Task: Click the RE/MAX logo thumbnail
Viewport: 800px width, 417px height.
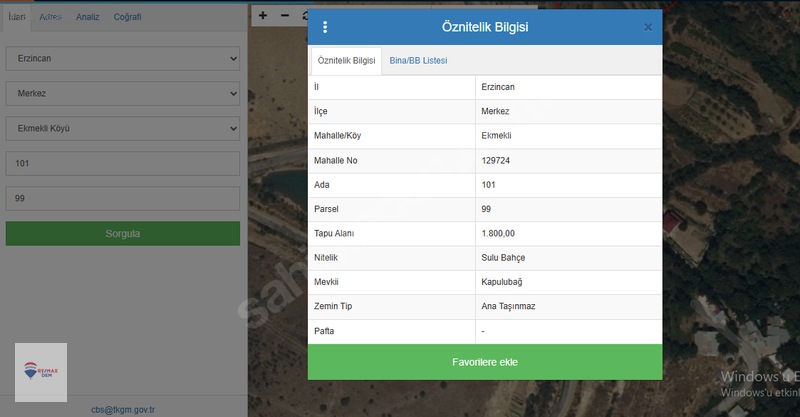Action: pyautogui.click(x=41, y=372)
